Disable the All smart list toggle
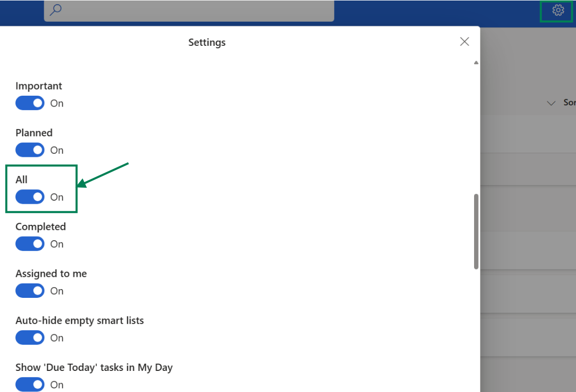Screen dimensions: 576x392 point(30,197)
